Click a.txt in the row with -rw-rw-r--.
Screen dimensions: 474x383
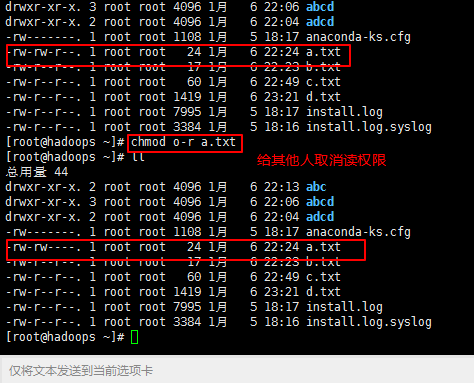tap(323, 52)
